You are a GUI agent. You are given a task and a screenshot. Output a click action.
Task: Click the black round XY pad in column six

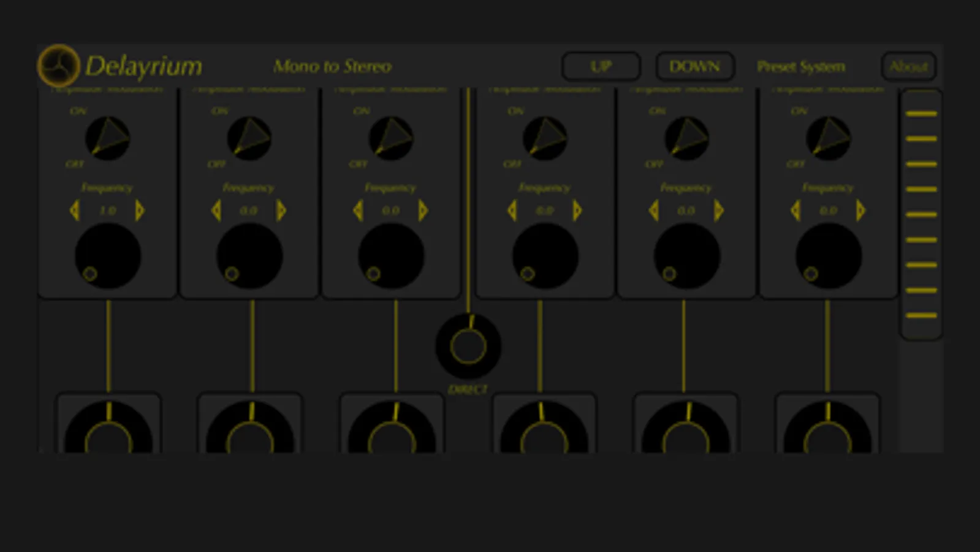click(829, 256)
